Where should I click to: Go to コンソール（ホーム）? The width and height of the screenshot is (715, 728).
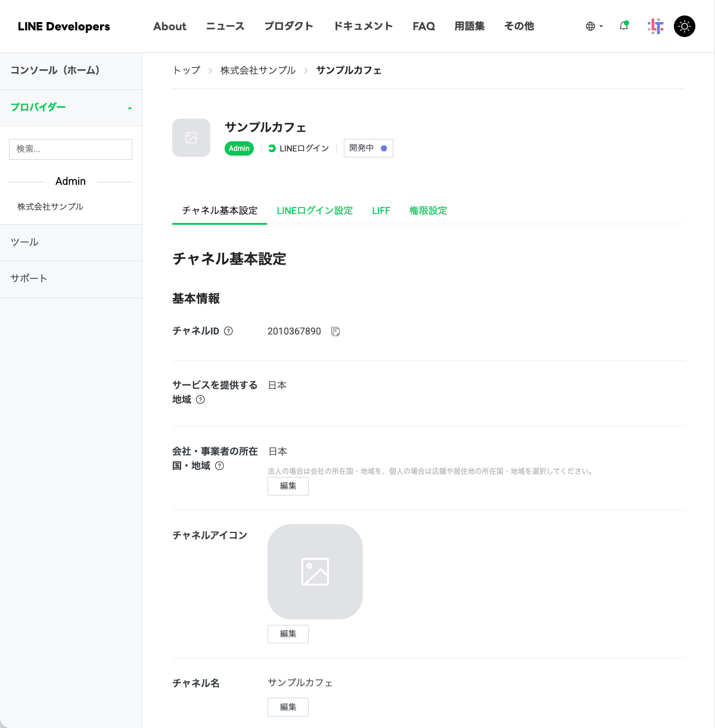71,70
